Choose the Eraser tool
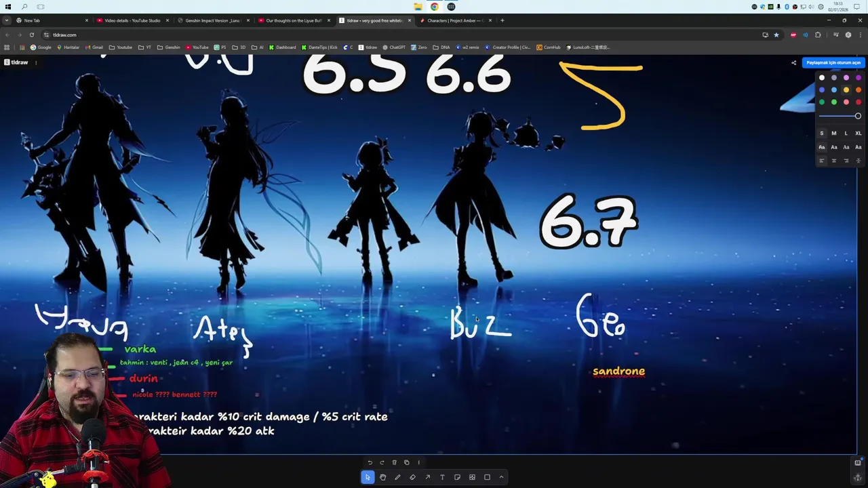The image size is (868, 488). click(x=412, y=477)
